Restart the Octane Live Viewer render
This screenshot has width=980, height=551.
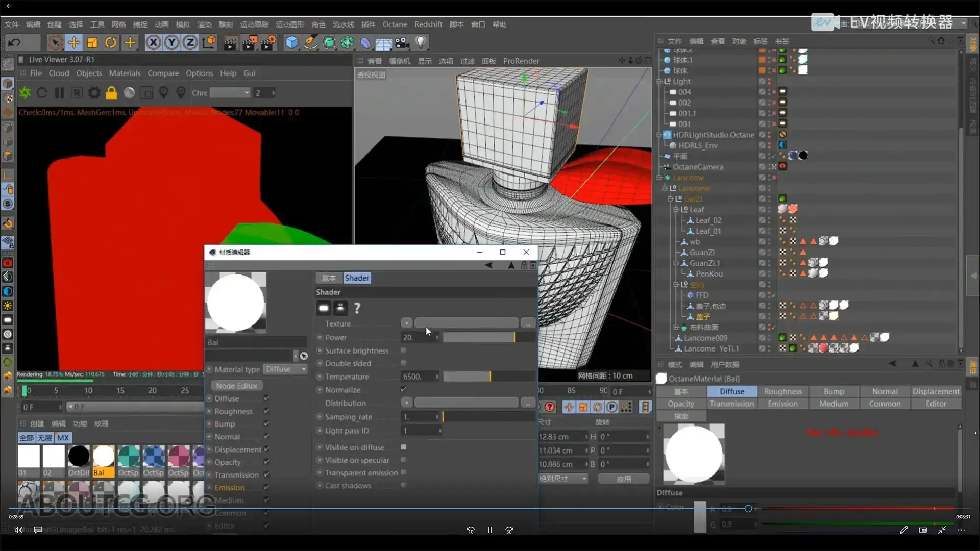[42, 92]
